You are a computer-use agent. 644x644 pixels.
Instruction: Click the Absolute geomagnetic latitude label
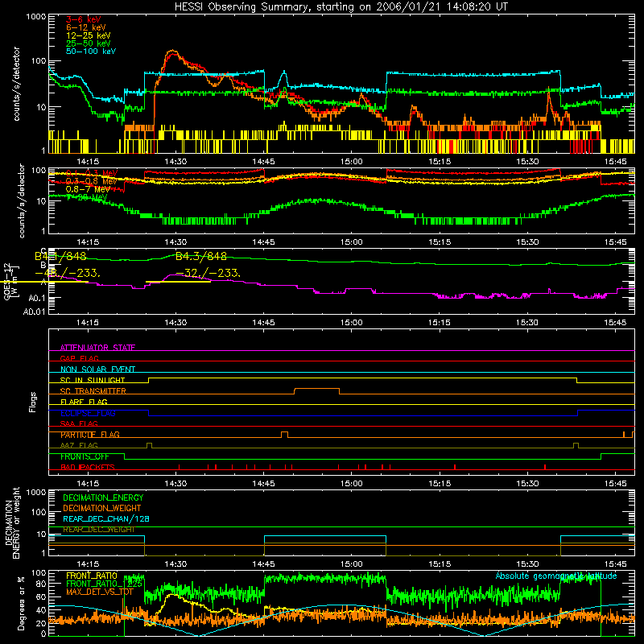pos(556,576)
